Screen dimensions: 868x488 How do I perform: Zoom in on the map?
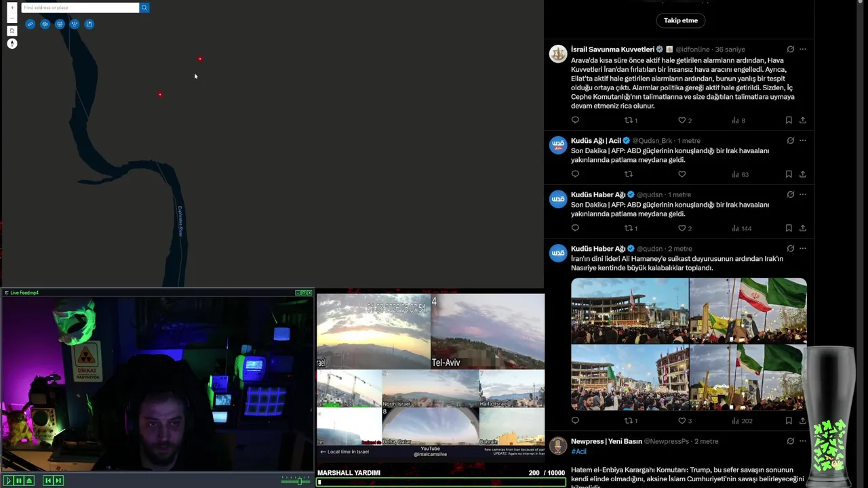[x=12, y=7]
